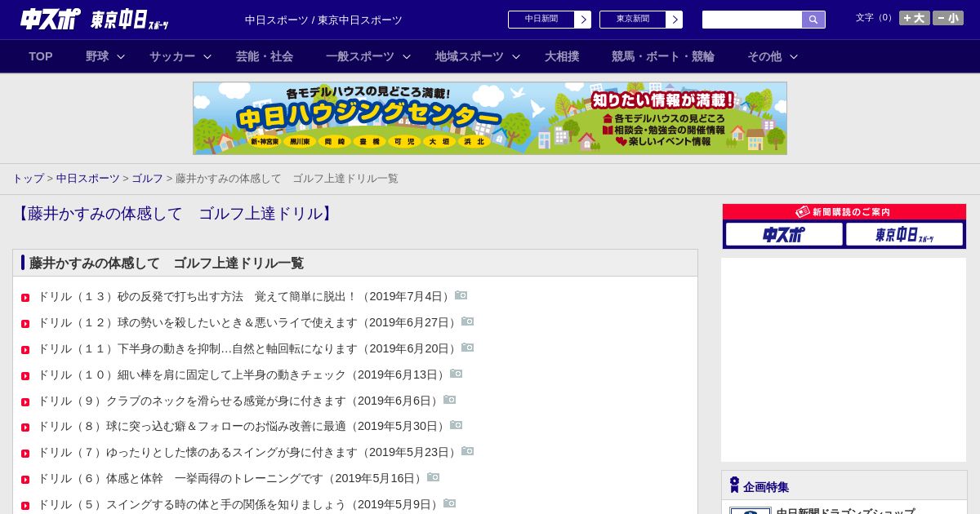980x514 pixels.
Task: Open the その他 menu
Action: click(764, 56)
